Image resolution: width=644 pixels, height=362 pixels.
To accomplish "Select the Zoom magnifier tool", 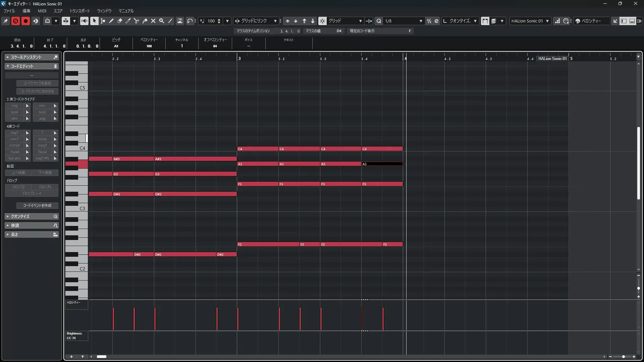I will [x=162, y=21].
